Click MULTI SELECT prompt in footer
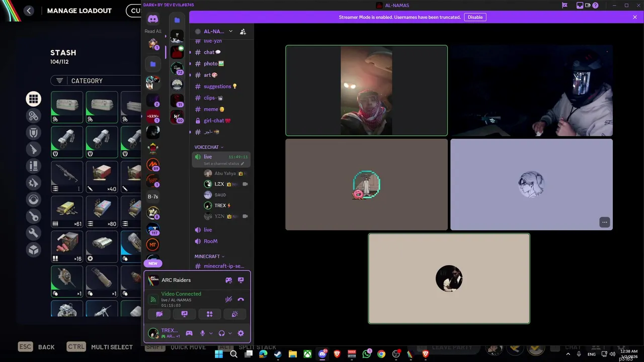Screen dimensions: 644x362 click(x=100, y=347)
